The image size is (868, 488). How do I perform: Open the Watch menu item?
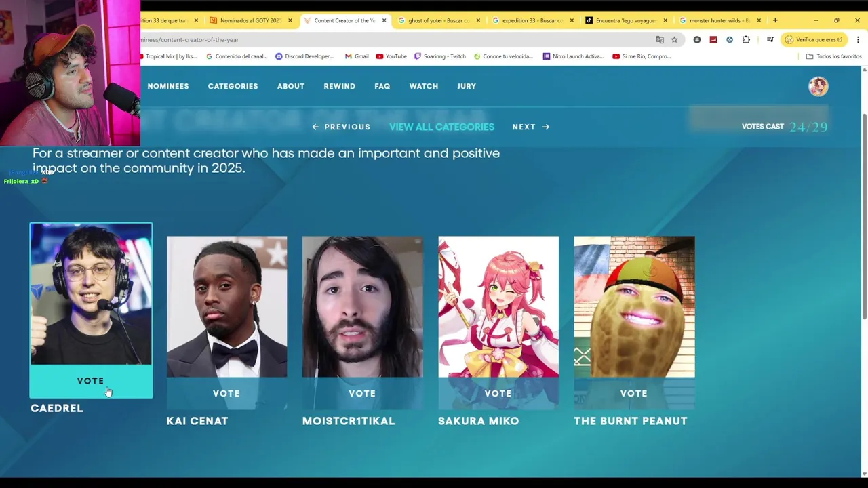pos(424,86)
